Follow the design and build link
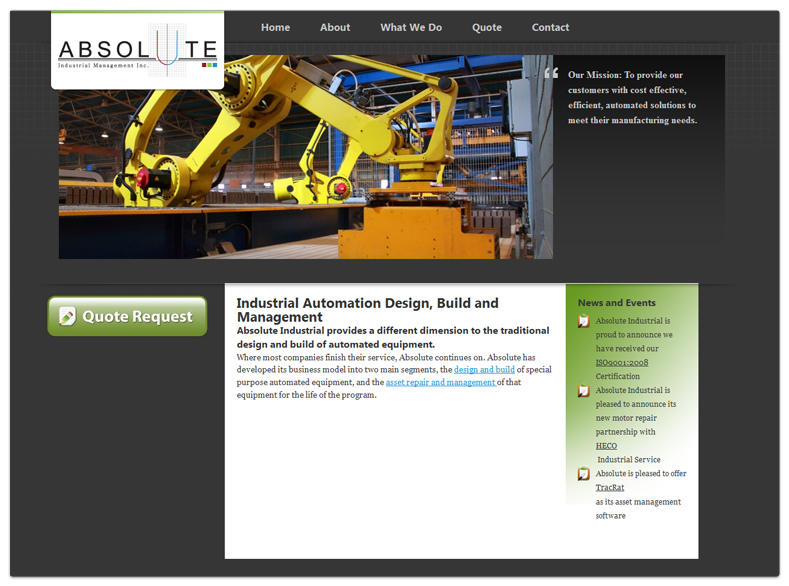This screenshot has width=789, height=586. [x=484, y=370]
